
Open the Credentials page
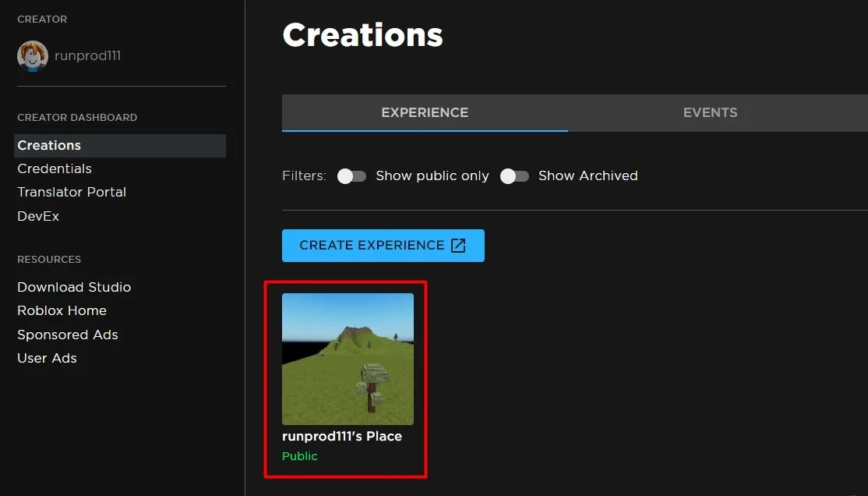click(55, 168)
